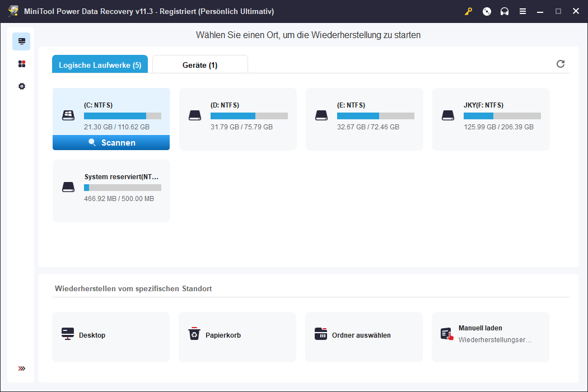
Task: Click the Wiederherstellungser... subtitle
Action: (x=494, y=340)
